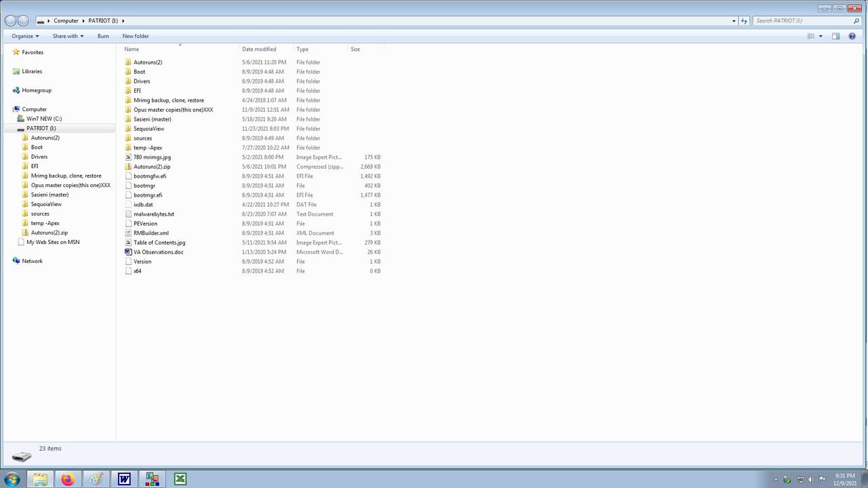Select the Autoruns(2) folder icon in file list

(x=128, y=62)
